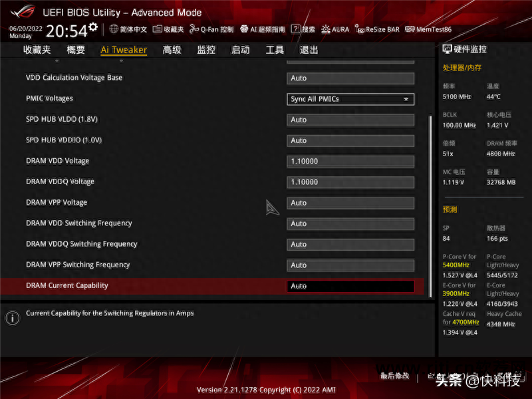Click SPD HUB VLDO (1.8V) value field
This screenshot has height=399, width=532.
(x=350, y=120)
